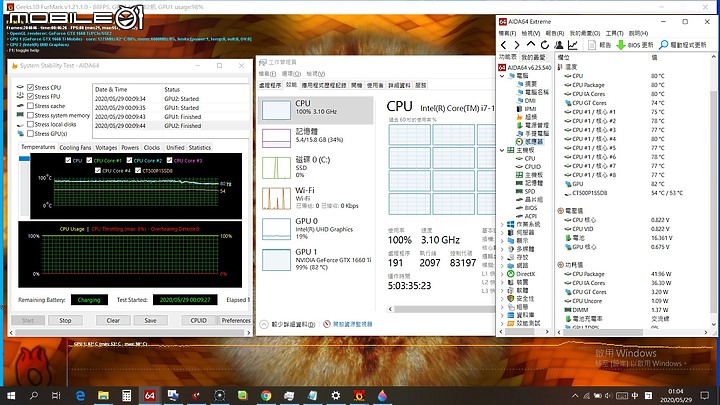Click the green BIOS 更新 arrow button
This screenshot has height=405, width=720.
point(635,45)
